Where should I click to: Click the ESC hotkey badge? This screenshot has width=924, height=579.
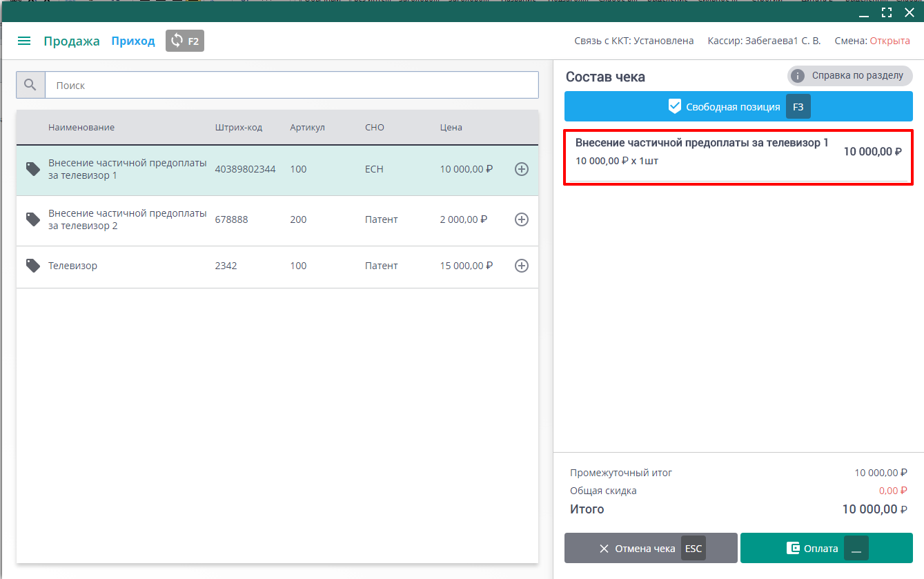tap(694, 549)
